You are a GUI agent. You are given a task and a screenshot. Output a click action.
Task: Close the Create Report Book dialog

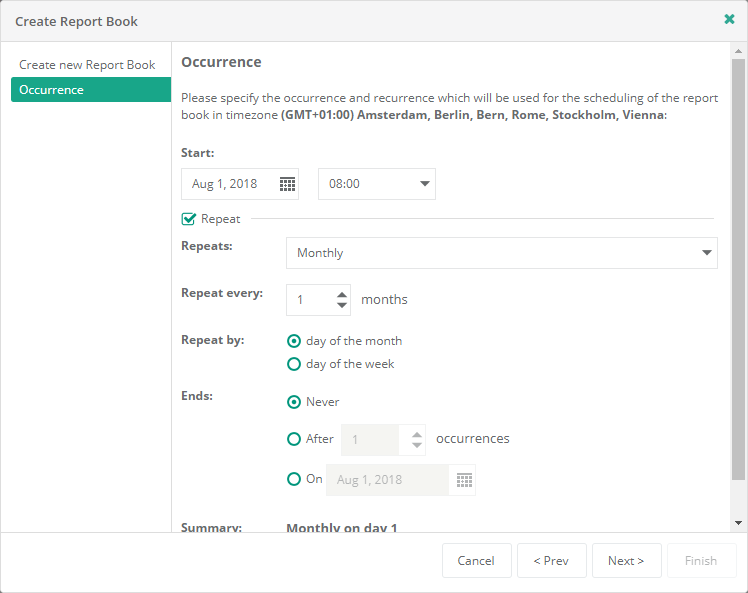point(729,19)
